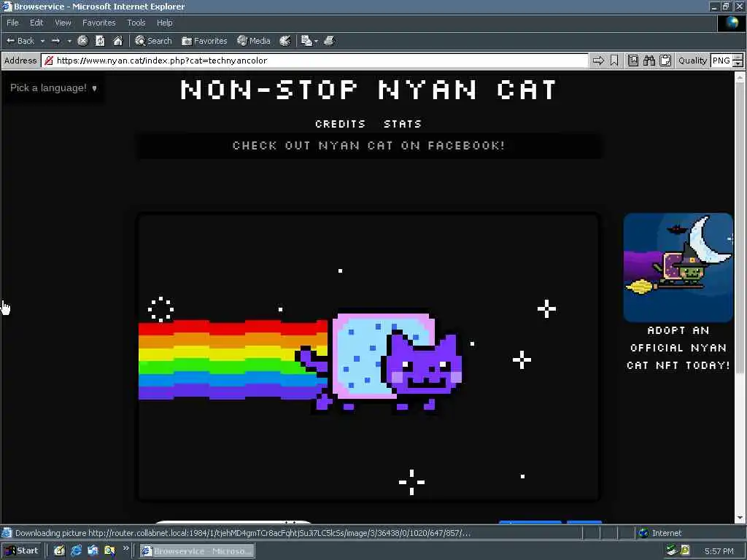The image size is (747, 560).
Task: Launch Outlook Express from quick launch
Action: point(93,551)
